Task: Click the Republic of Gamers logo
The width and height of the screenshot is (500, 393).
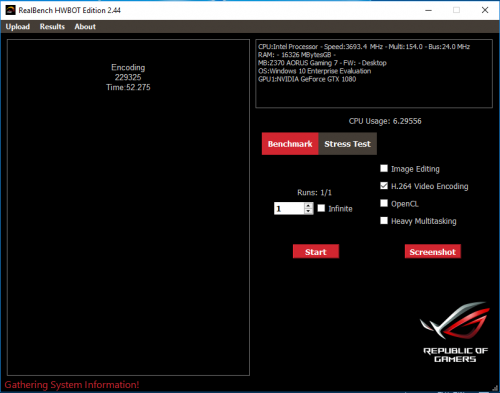Action: (455, 332)
